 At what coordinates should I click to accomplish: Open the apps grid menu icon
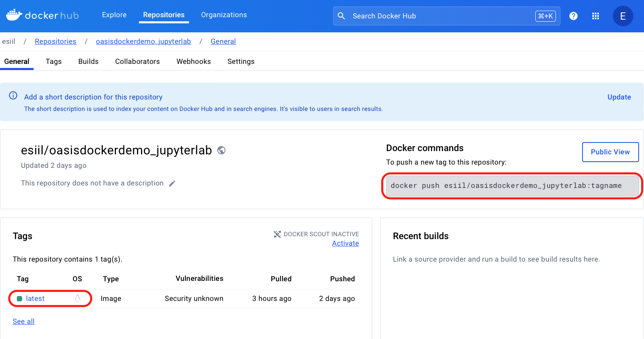[596, 16]
